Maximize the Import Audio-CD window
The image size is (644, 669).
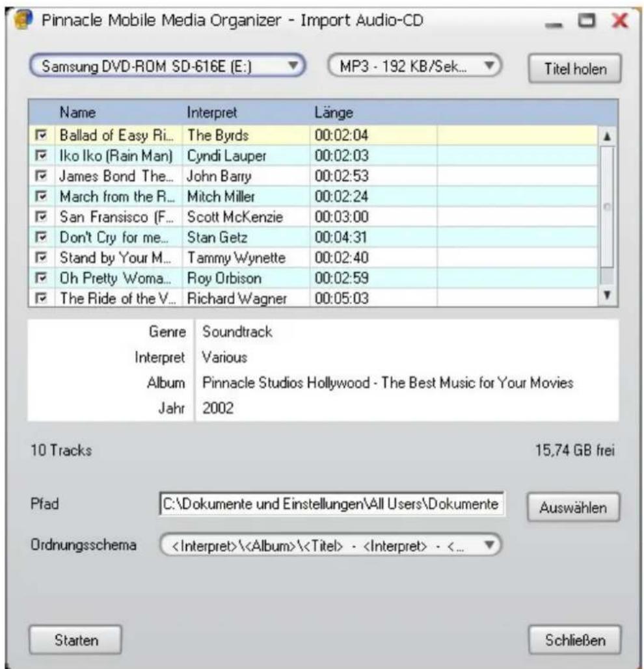pyautogui.click(x=586, y=21)
